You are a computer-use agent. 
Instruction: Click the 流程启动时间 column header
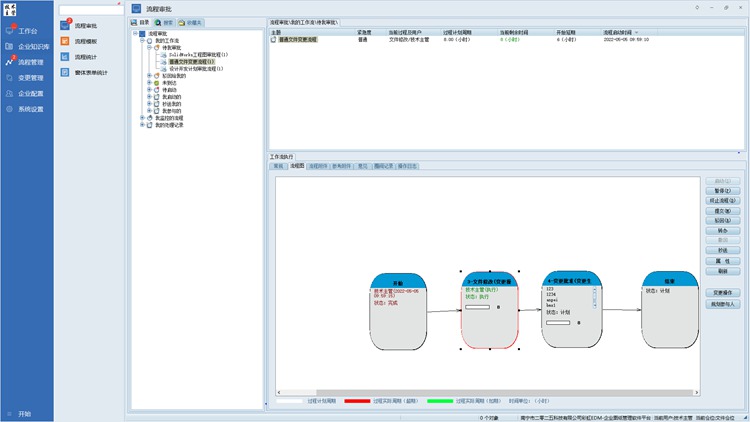(x=621, y=32)
